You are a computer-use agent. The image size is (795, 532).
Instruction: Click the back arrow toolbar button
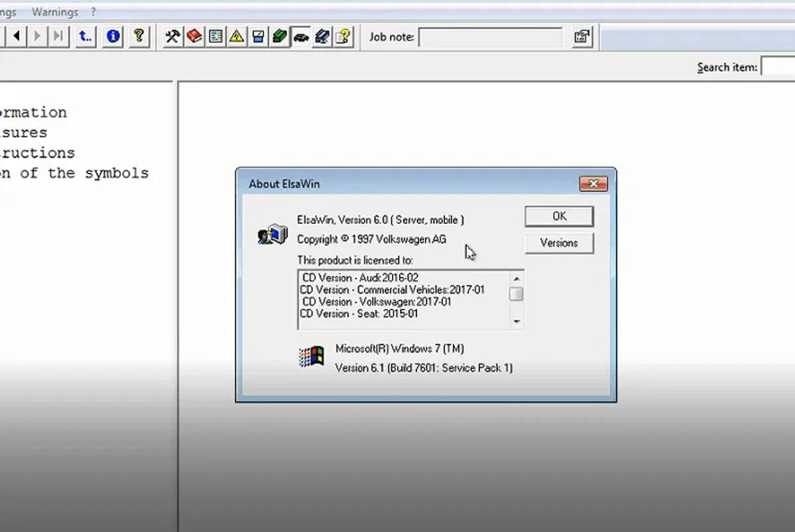tap(17, 36)
